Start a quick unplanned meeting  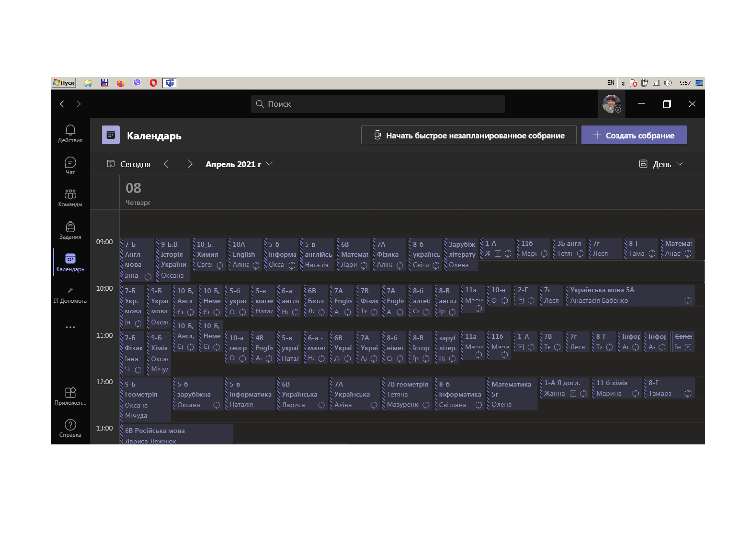[468, 135]
